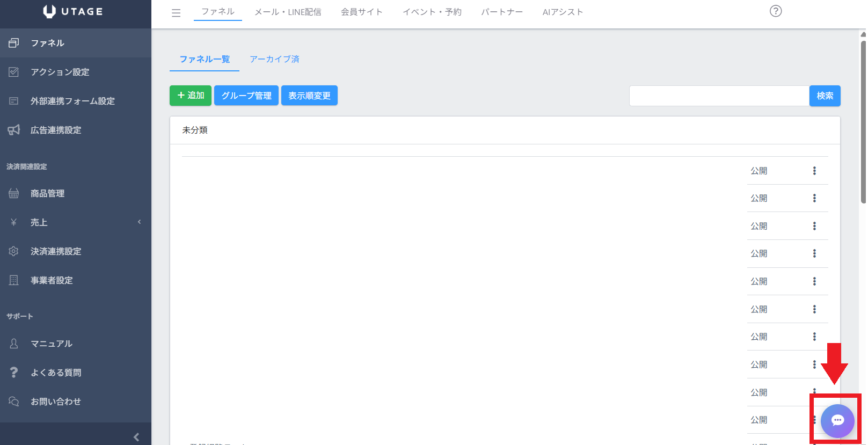Click the UTAGE logo
The height and width of the screenshot is (445, 868).
[x=73, y=12]
